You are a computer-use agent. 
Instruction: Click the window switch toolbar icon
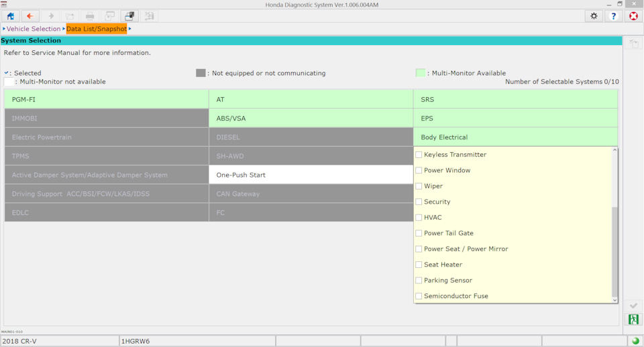tap(129, 16)
